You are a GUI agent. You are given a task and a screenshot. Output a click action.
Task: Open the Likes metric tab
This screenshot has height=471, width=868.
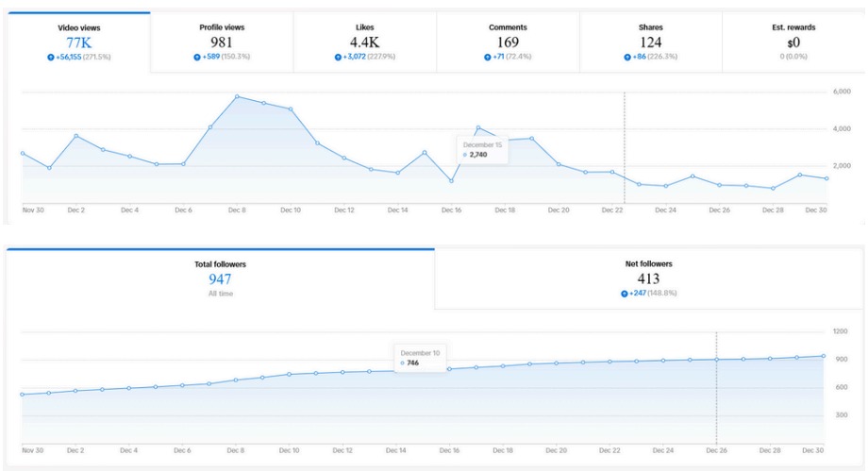pos(364,42)
